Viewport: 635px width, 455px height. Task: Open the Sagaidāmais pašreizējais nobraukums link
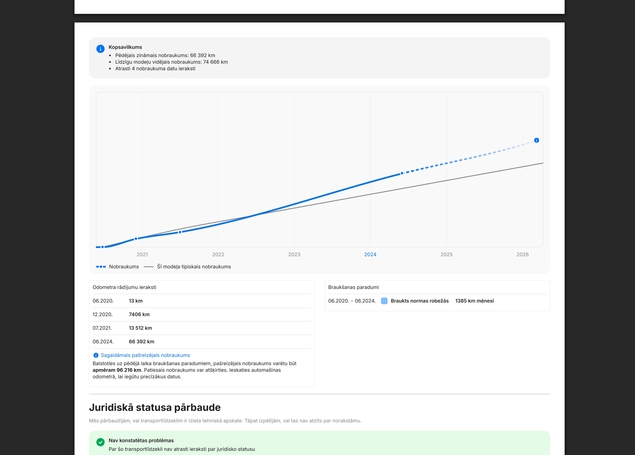[x=145, y=355]
